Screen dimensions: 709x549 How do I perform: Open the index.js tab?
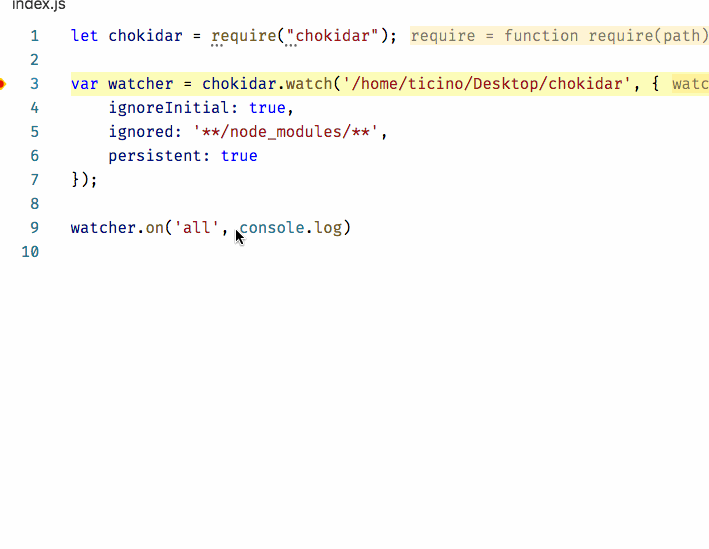coord(39,5)
